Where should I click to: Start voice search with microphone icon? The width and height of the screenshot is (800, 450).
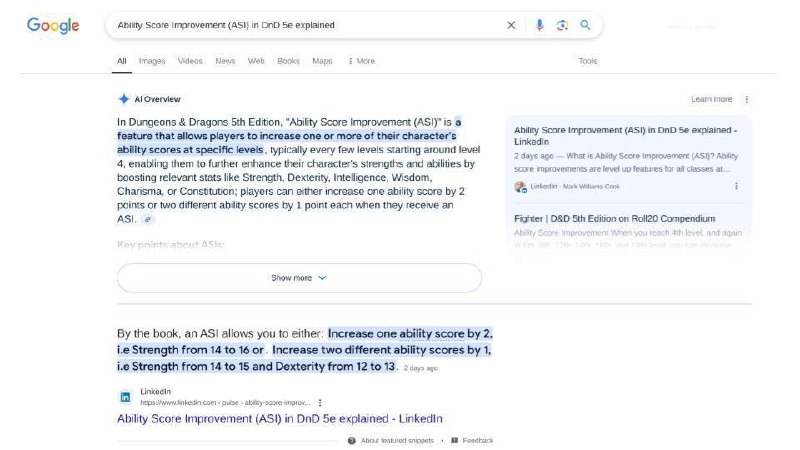[x=539, y=25]
